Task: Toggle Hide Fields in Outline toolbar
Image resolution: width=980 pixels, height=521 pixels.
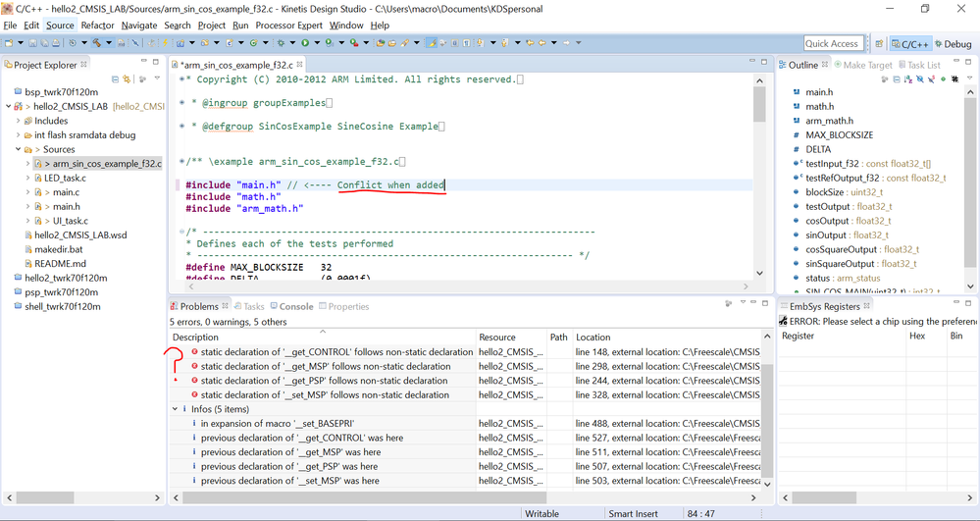Action: (920, 78)
